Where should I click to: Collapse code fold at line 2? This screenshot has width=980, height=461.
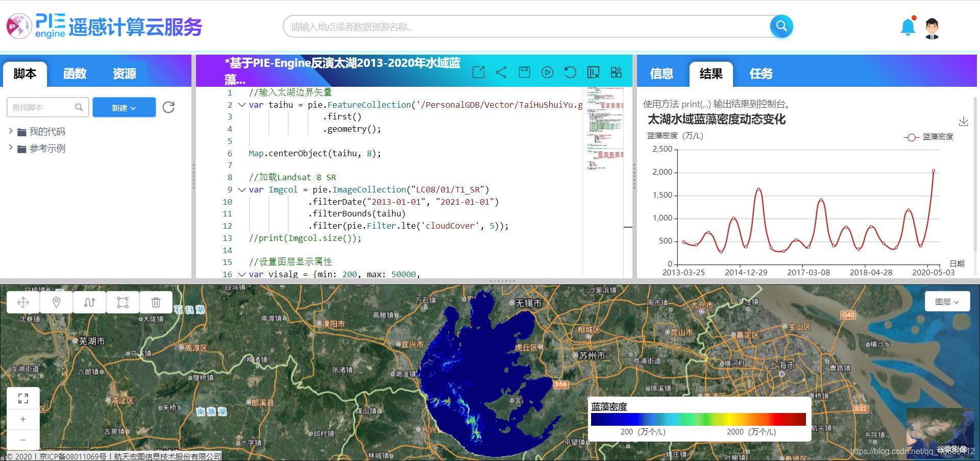pos(242,105)
